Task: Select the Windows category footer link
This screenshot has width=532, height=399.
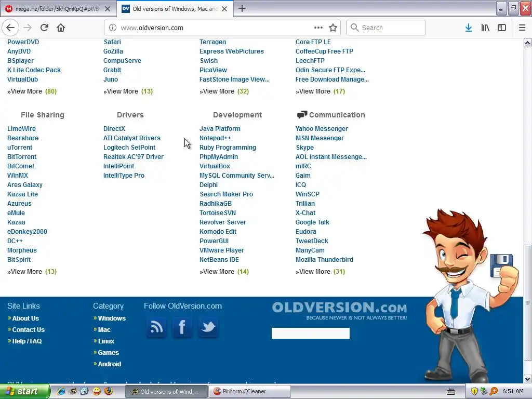Action: (x=112, y=318)
